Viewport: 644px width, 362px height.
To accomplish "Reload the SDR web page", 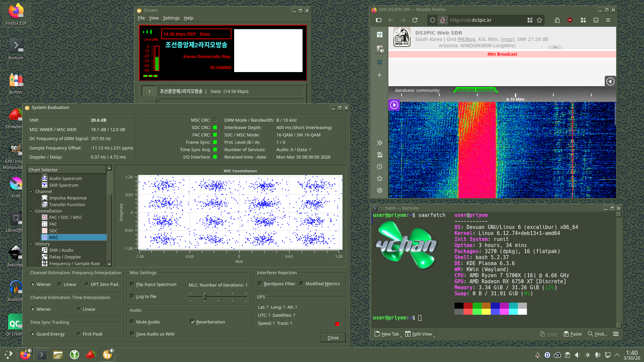I will (415, 20).
